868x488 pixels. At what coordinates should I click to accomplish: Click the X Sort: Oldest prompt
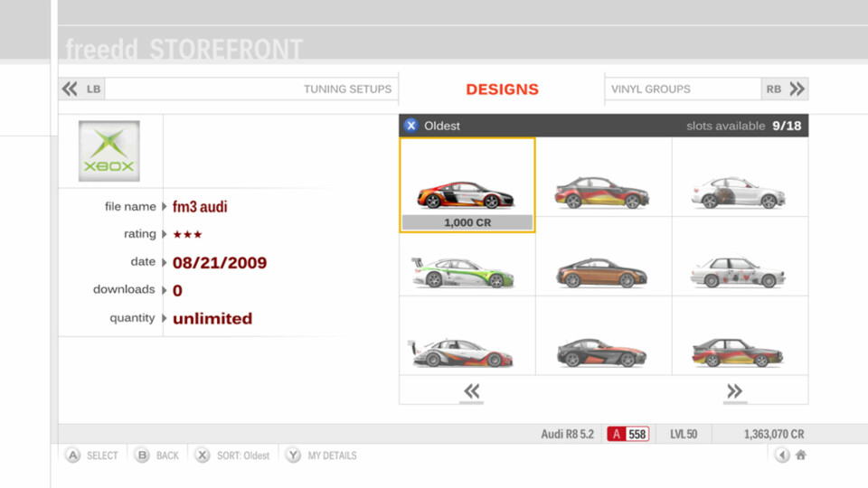pyautogui.click(x=232, y=455)
